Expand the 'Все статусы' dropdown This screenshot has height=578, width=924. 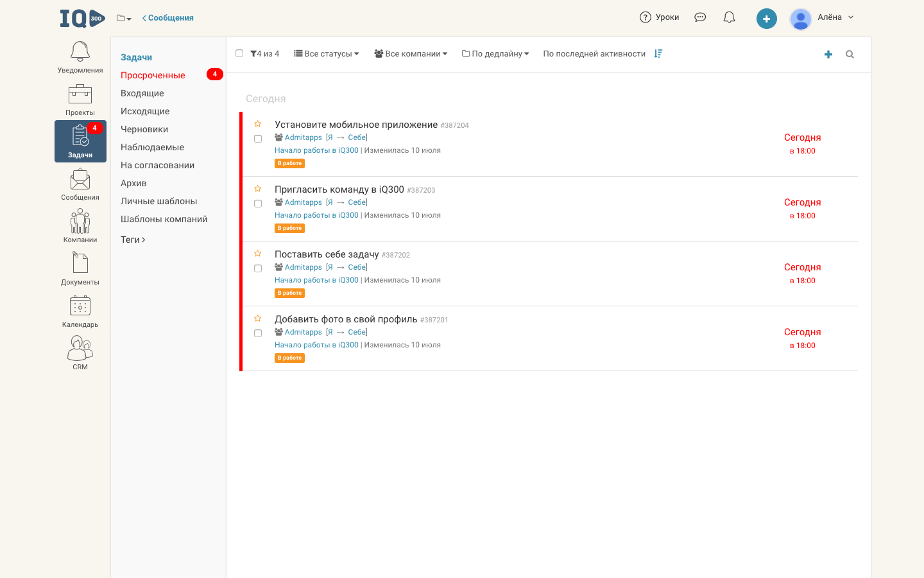click(x=327, y=54)
